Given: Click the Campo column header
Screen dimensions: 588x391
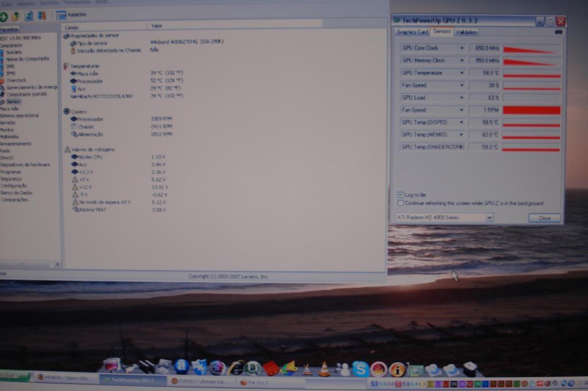Looking at the screenshot, I should (x=105, y=27).
